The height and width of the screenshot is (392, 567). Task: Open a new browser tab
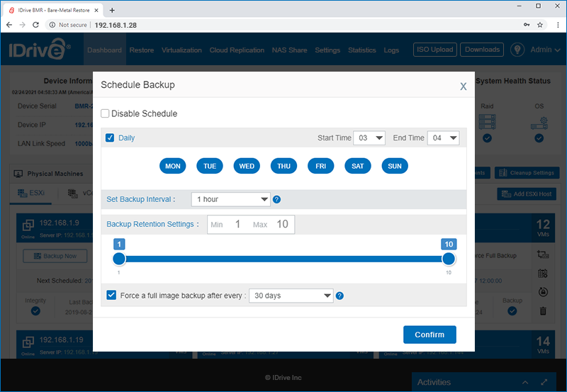pos(112,10)
